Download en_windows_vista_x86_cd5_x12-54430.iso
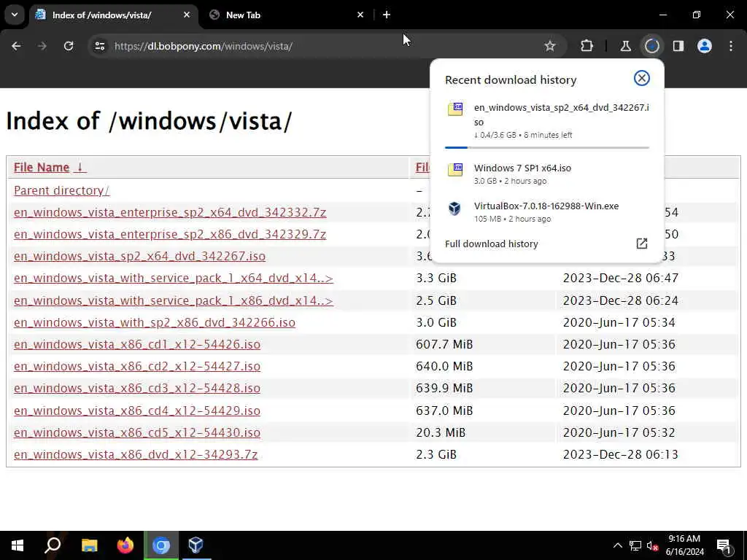The height and width of the screenshot is (560, 747). 137,432
